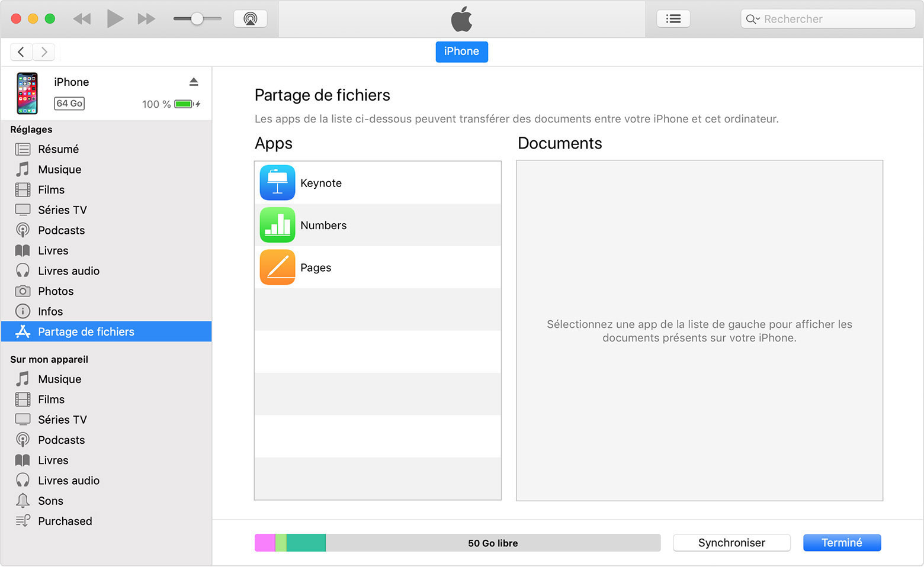This screenshot has width=924, height=567.
Task: Open Séries TV under Réglages
Action: coord(107,210)
